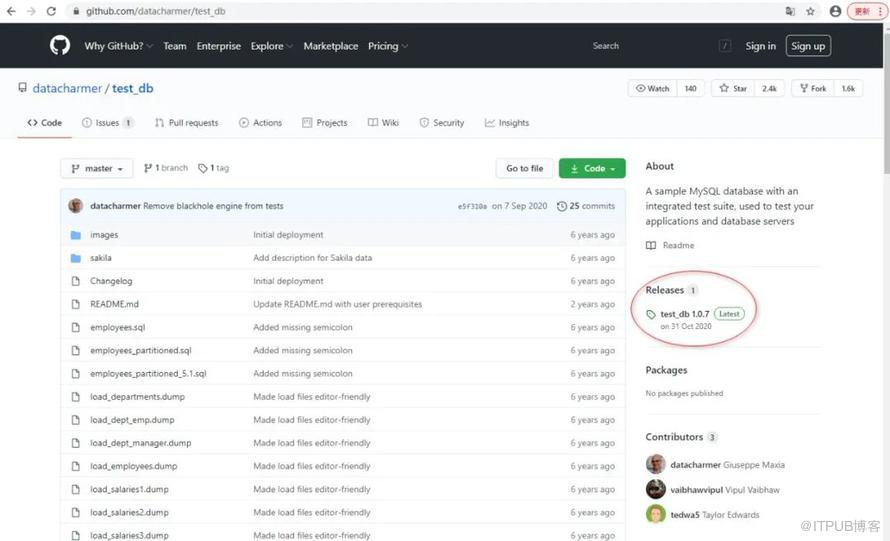Open the browser profile account icon

tap(835, 11)
